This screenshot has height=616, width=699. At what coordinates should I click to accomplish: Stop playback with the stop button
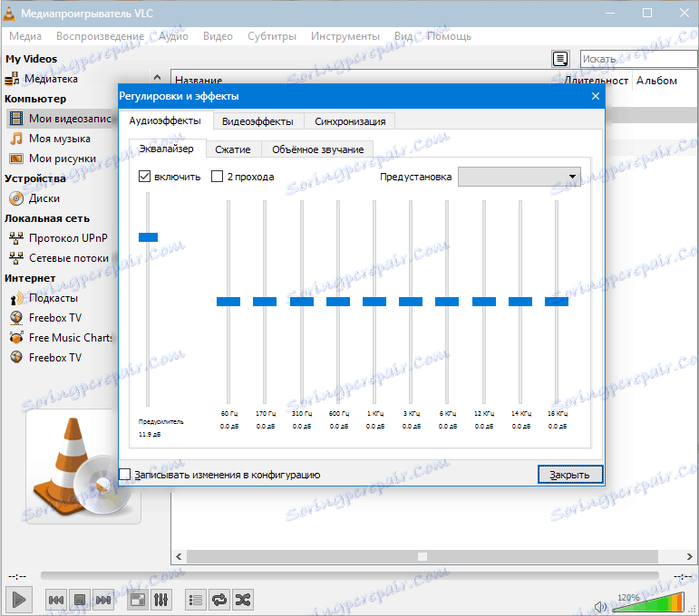(x=80, y=600)
